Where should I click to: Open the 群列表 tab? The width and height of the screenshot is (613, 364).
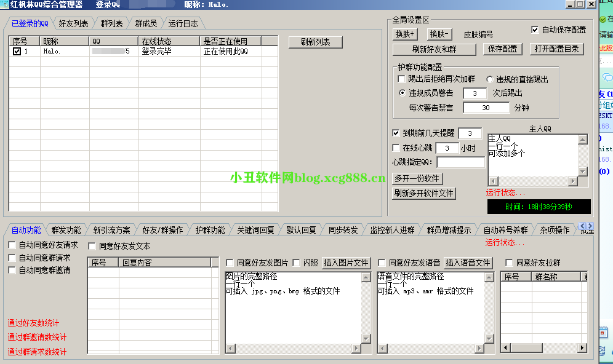111,23
